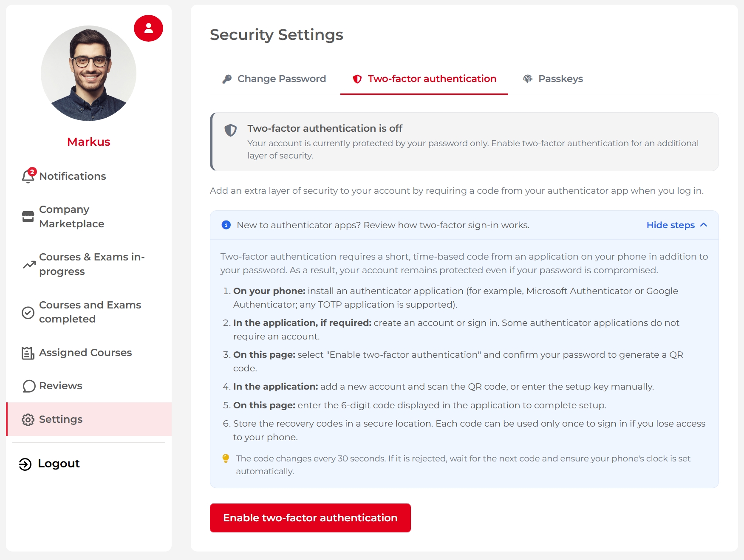Click the blue info icon in steps panel
Screen dimensions: 744x560
click(226, 225)
